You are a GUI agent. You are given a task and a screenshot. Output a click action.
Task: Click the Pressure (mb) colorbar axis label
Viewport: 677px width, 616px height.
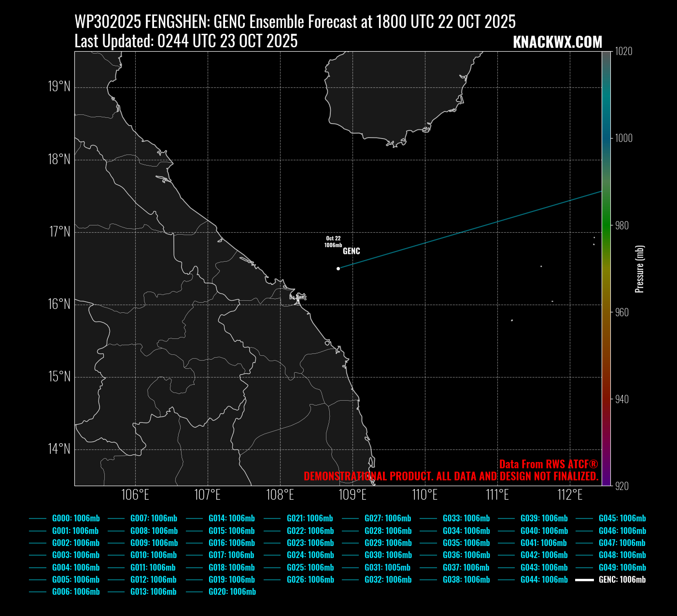click(639, 269)
